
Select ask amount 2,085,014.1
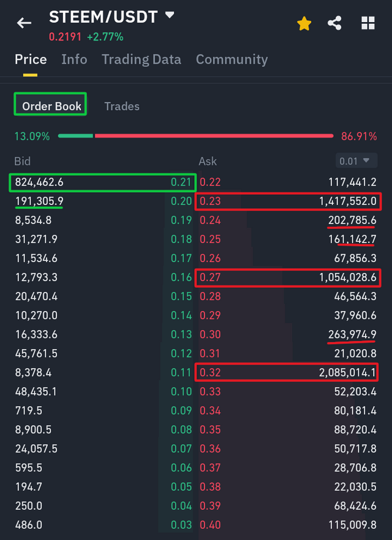pos(348,373)
